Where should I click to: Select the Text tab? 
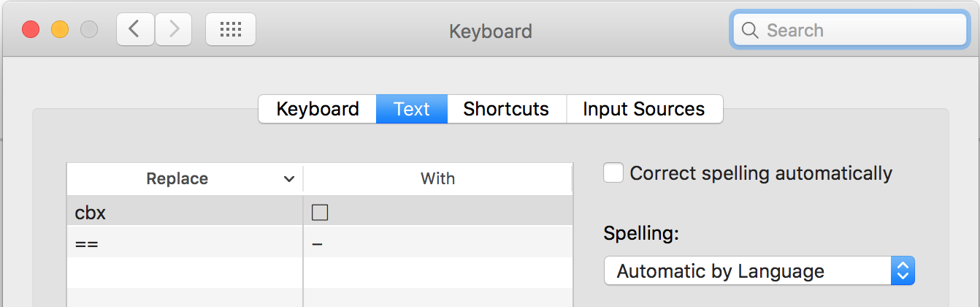412,109
